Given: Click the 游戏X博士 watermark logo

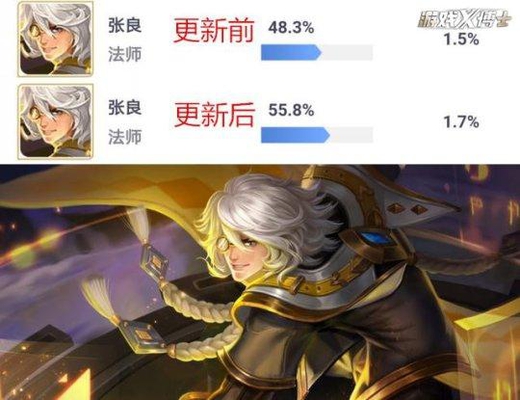Looking at the screenshot, I should [x=463, y=20].
